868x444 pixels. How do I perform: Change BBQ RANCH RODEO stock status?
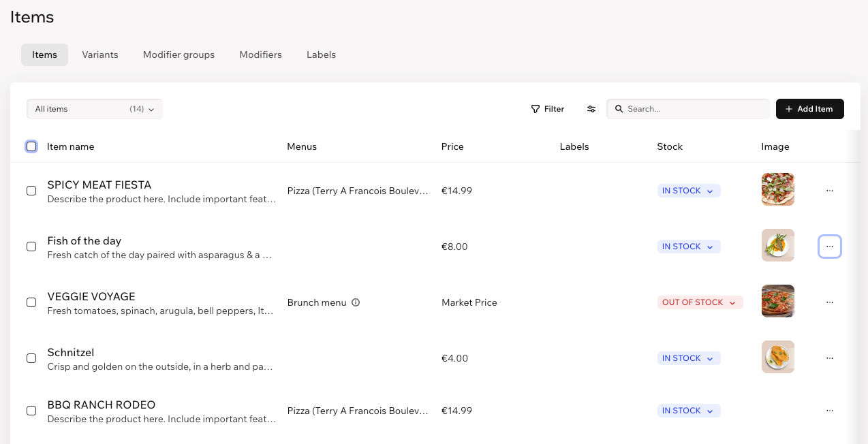689,411
